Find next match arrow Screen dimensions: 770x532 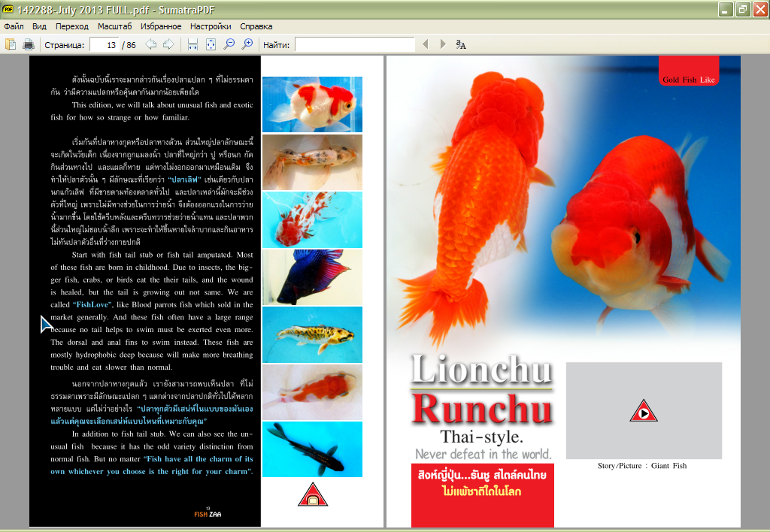pos(443,44)
